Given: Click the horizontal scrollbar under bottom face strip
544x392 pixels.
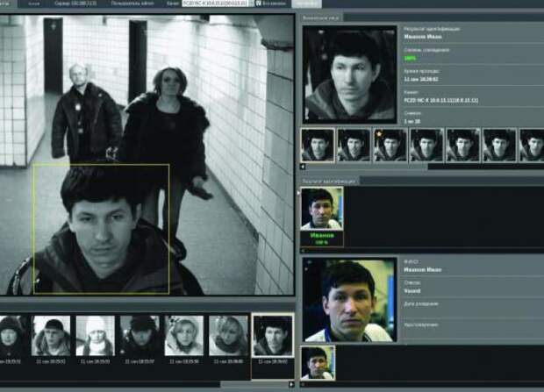Looking at the screenshot, I should 132,383.
